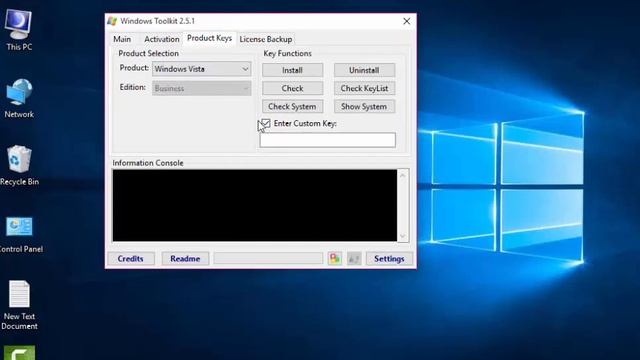Select the Product Keys tab
This screenshot has width=640, height=360.
pos(209,38)
